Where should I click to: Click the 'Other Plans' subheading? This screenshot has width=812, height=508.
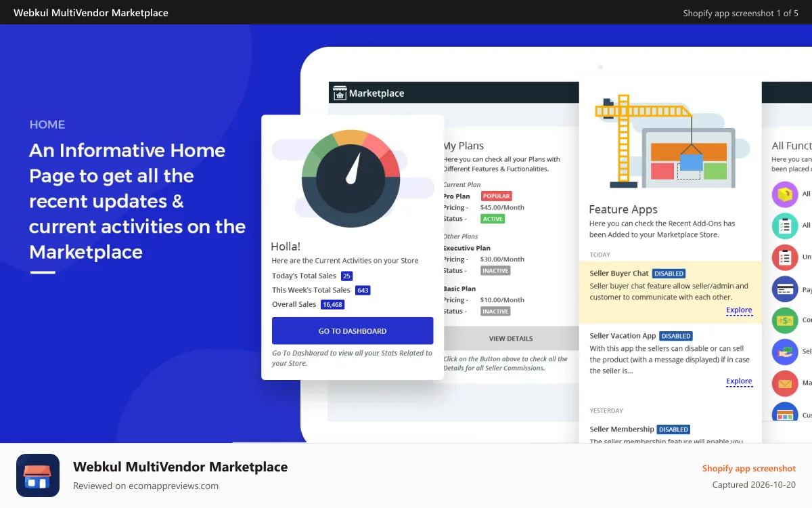click(461, 236)
